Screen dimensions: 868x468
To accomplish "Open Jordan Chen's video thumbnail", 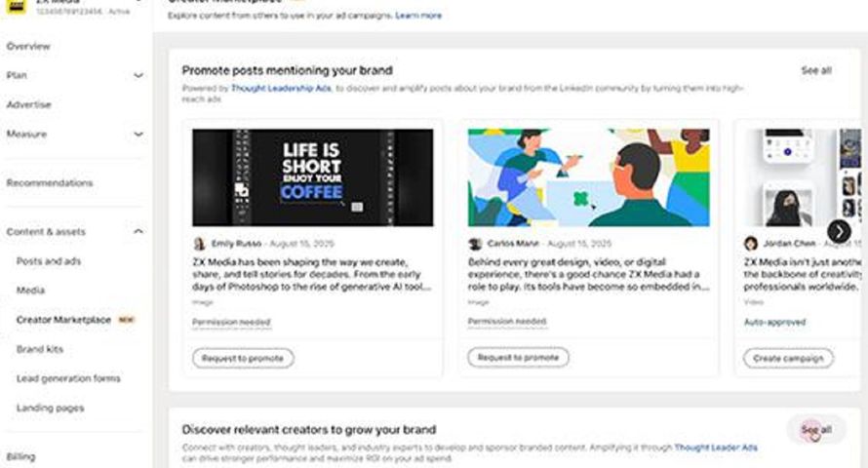I will click(802, 177).
